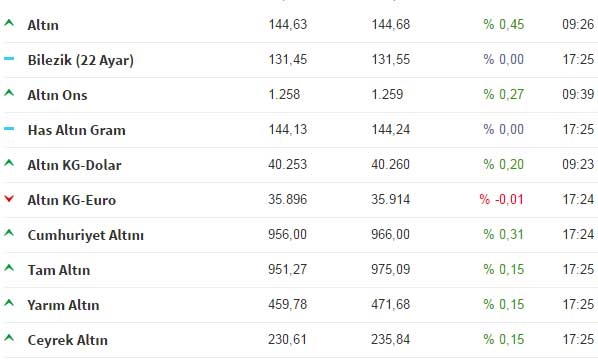Click the green up arrow beside Altın KG-Dolar
Image resolution: width=598 pixels, height=362 pixels.
(9, 163)
